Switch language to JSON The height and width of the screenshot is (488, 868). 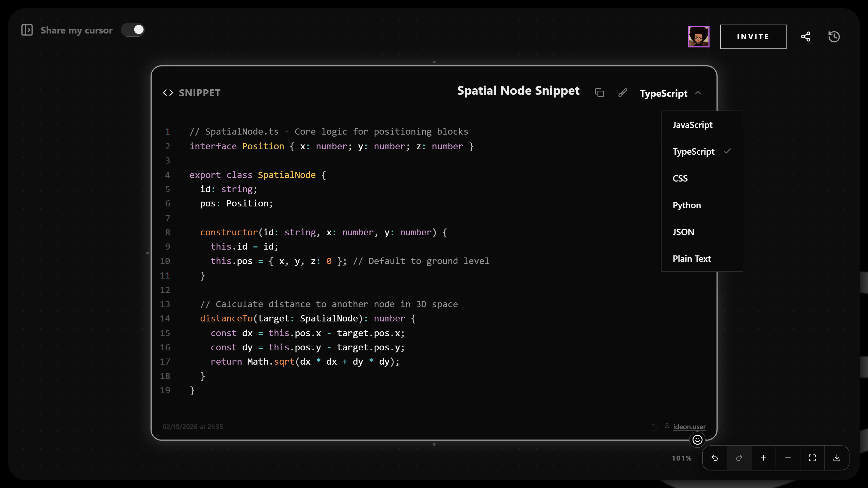point(683,232)
